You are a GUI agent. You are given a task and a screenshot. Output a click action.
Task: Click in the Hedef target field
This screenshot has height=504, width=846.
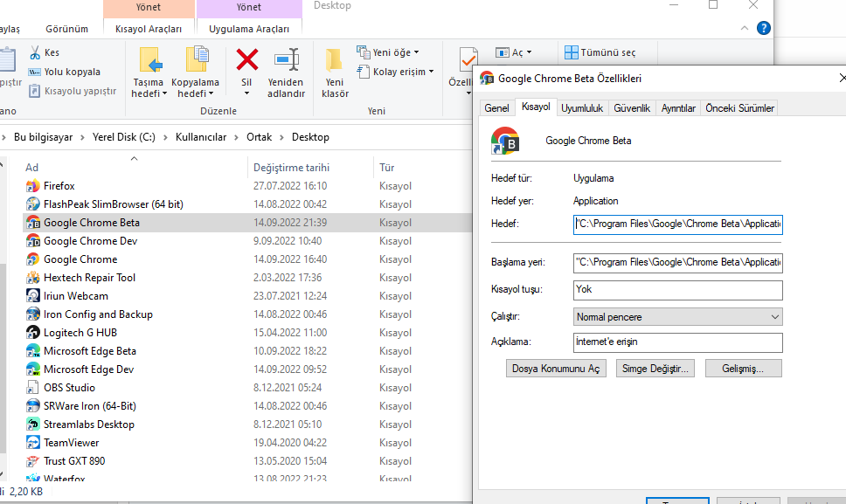point(677,224)
